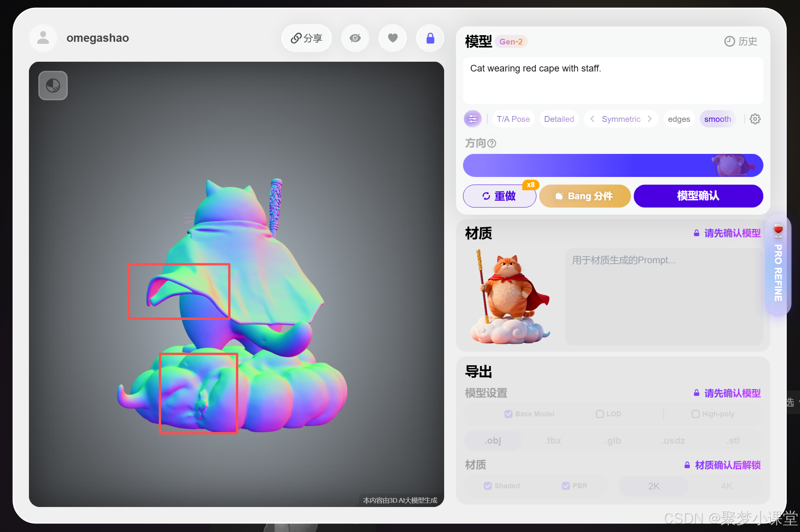The image size is (800, 532).
Task: Enable the LOD checkbox
Action: [x=600, y=414]
